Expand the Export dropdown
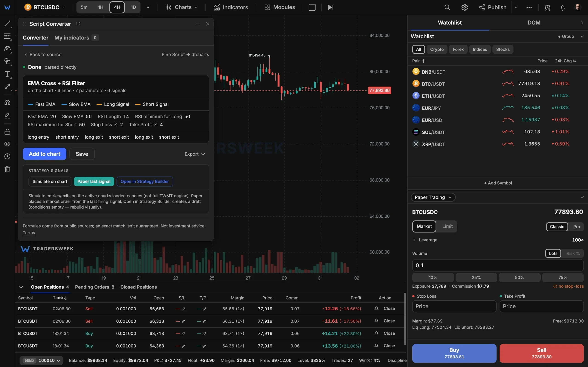588x367 pixels. click(x=195, y=154)
